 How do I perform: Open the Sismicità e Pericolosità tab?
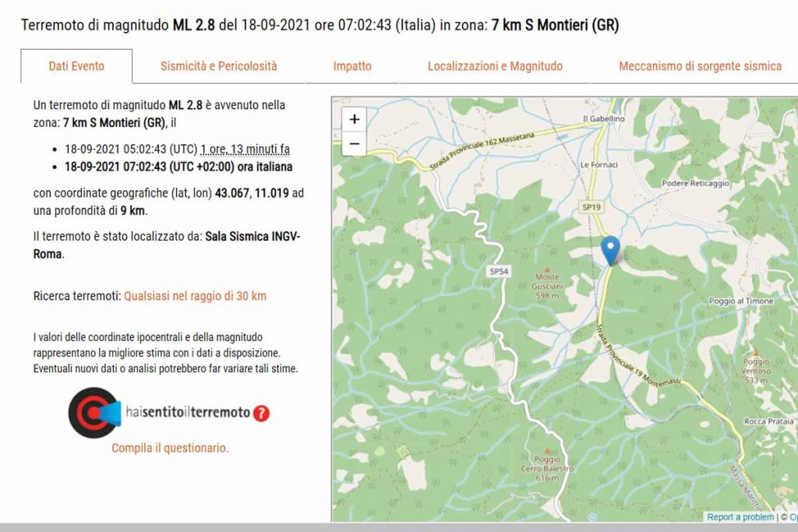[218, 66]
